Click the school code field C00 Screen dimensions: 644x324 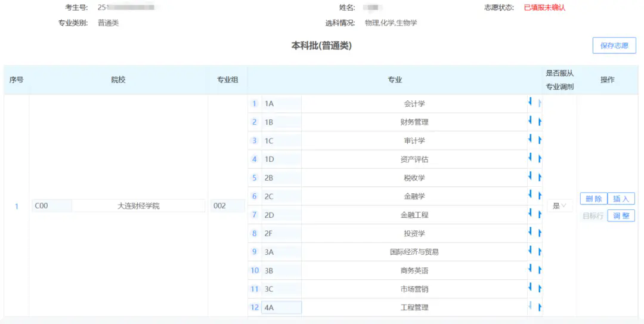tap(52, 206)
